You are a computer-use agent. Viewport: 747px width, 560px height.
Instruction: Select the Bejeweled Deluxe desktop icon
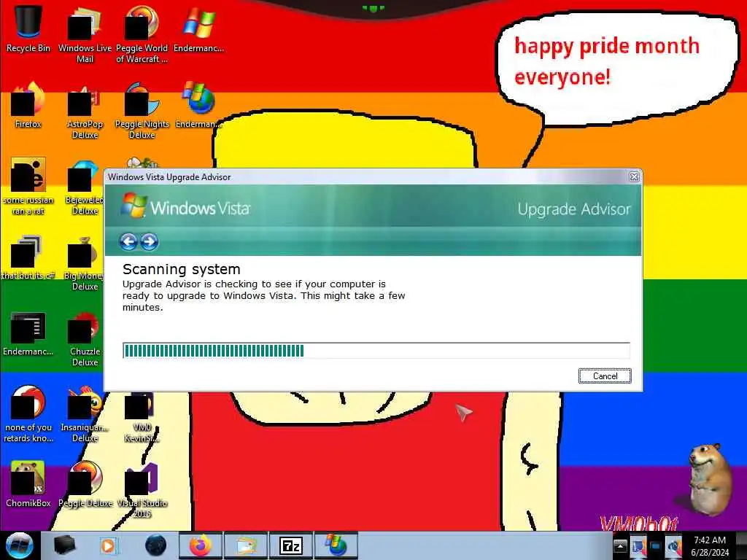85,187
